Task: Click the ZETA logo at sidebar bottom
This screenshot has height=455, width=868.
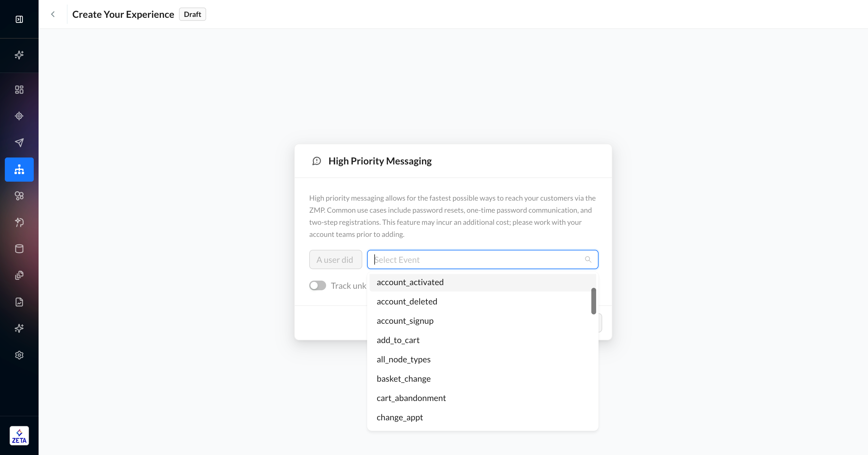Action: tap(19, 436)
